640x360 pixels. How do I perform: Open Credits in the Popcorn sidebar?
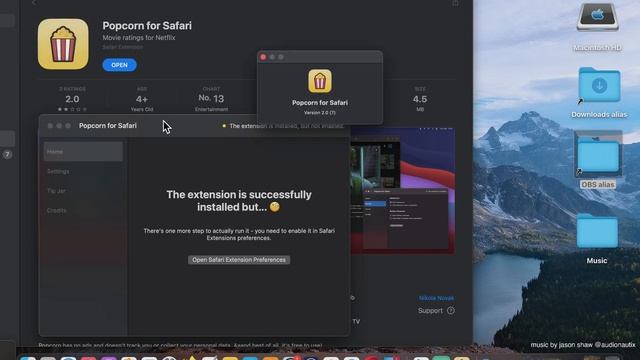coord(57,211)
